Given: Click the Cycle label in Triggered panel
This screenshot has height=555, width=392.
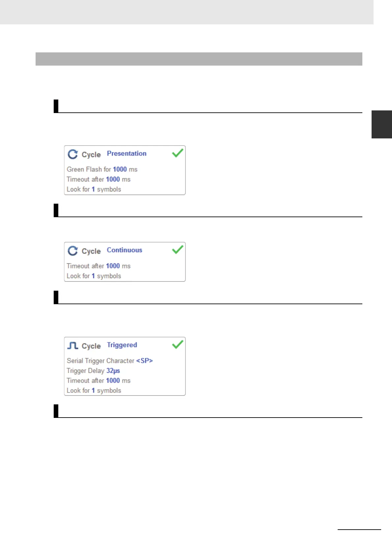Looking at the screenshot, I should click(x=91, y=346).
